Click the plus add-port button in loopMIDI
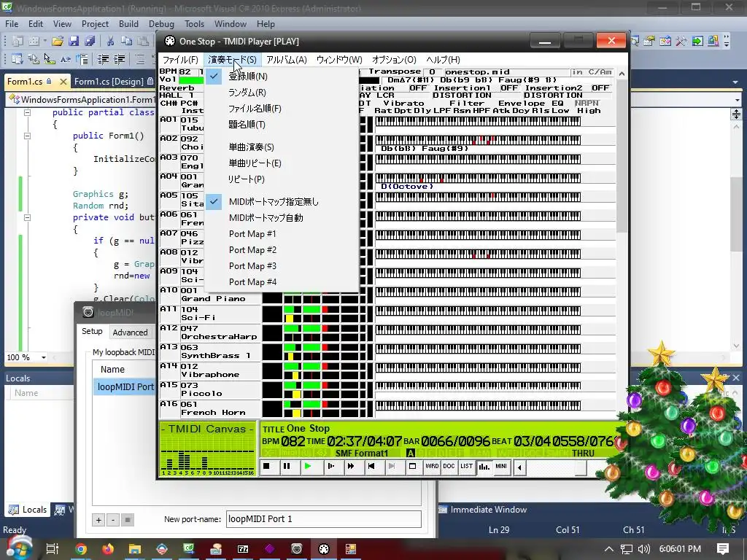Viewport: 747px width, 560px height. pyautogui.click(x=98, y=520)
